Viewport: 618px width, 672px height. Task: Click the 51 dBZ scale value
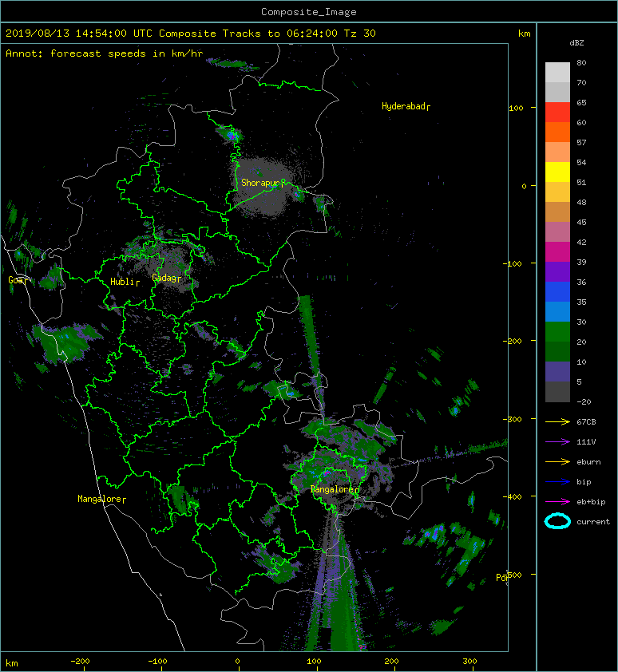[581, 182]
